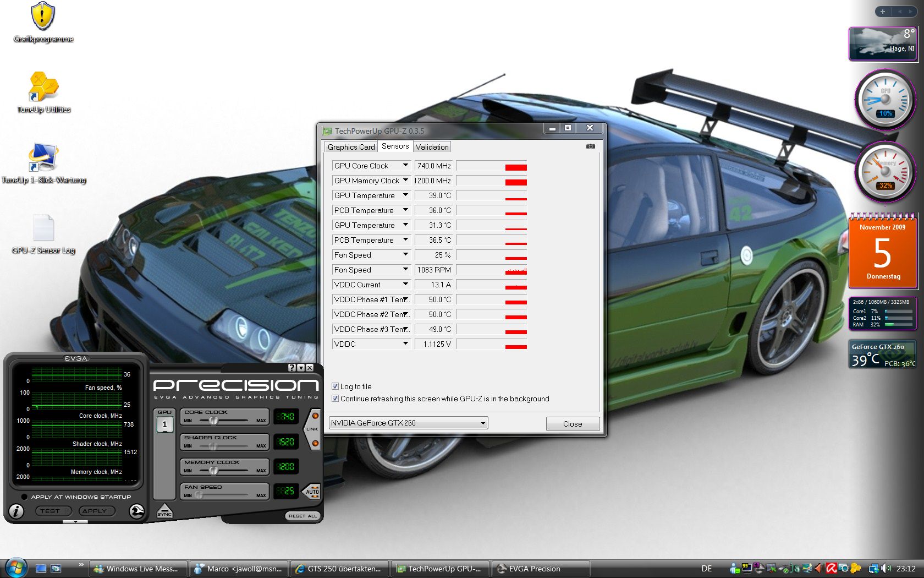Click the Core Clock slider handle
The height and width of the screenshot is (578, 924).
(213, 421)
